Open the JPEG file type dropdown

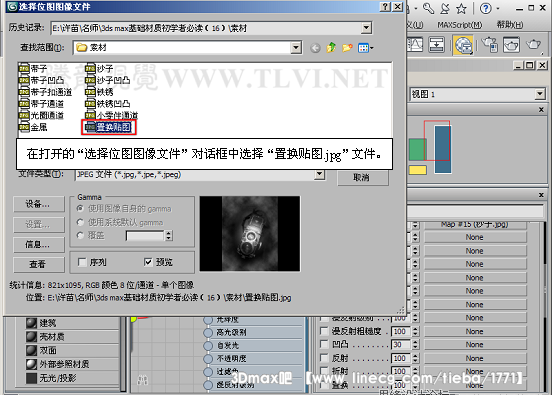[x=319, y=174]
